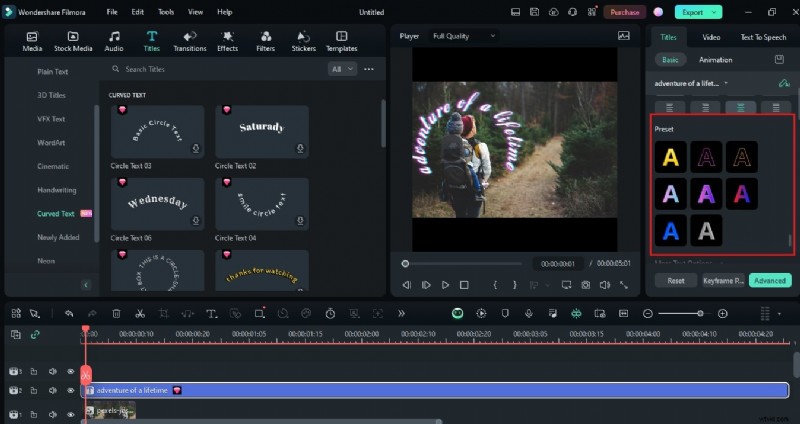The width and height of the screenshot is (800, 424).
Task: Click the delete trash icon in timeline toolbar
Action: 116,313
